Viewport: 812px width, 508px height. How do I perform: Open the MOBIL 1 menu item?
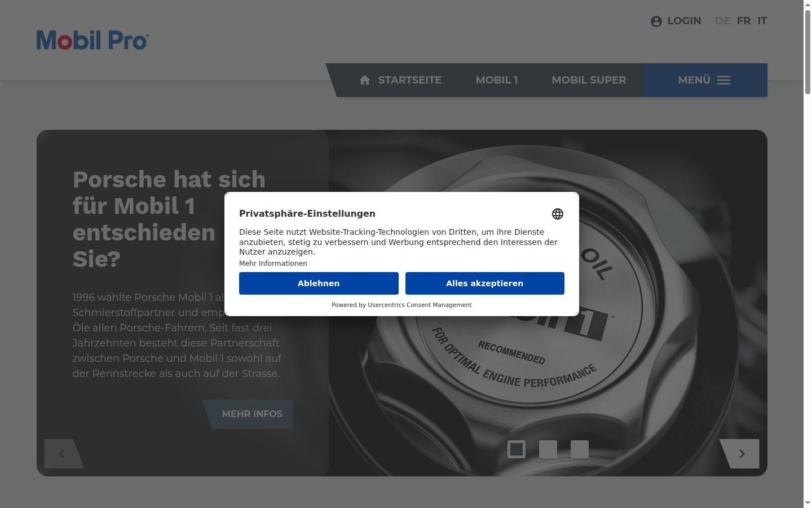coord(497,80)
